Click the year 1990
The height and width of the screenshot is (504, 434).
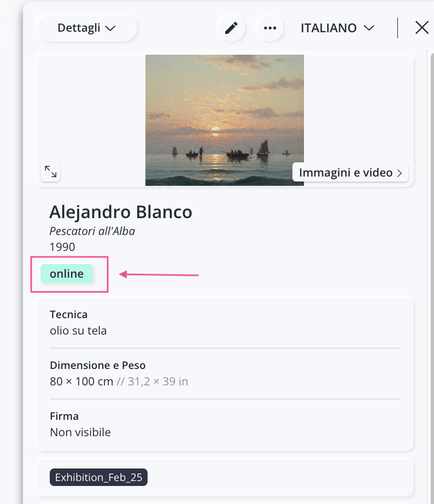coord(62,247)
